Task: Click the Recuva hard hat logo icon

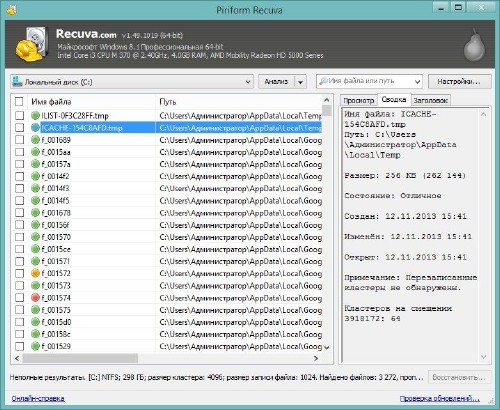Action: click(x=32, y=45)
